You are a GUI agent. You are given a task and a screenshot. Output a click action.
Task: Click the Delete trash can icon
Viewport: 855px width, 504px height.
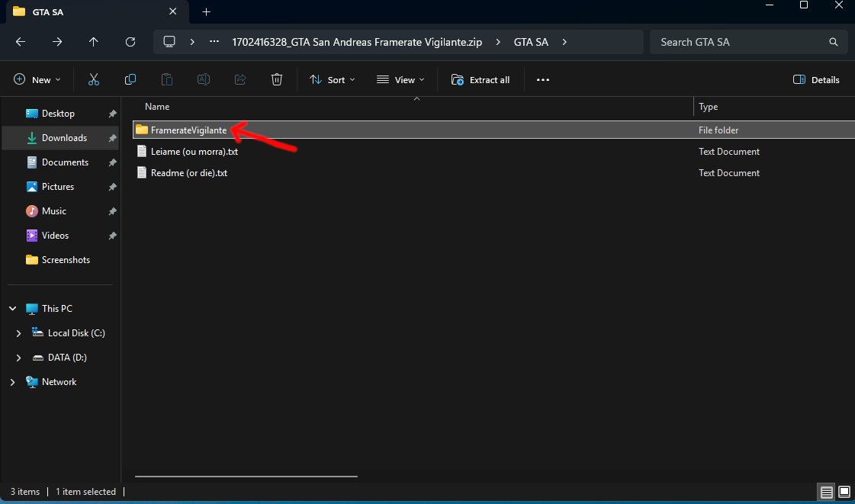pos(276,79)
